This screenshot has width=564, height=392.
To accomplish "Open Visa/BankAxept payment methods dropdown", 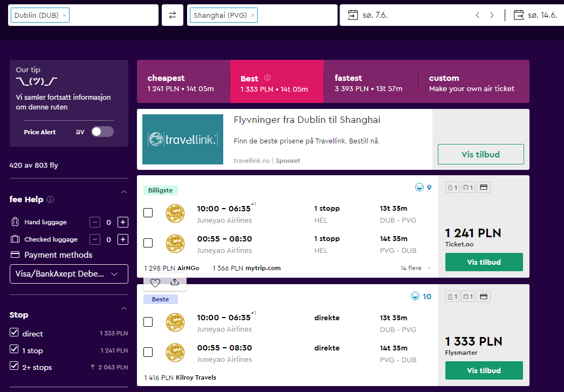I will pyautogui.click(x=68, y=274).
